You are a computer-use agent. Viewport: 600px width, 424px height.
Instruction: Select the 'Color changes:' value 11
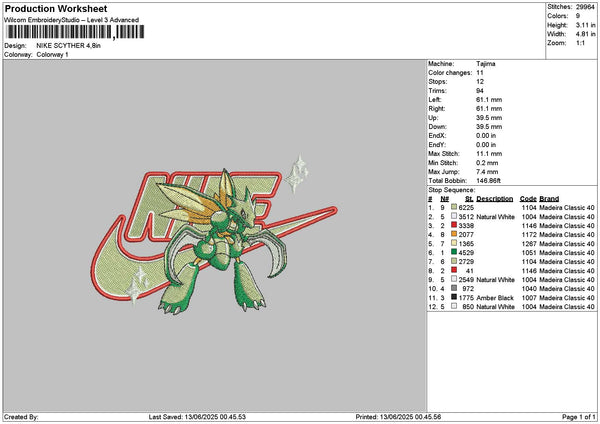tap(480, 73)
